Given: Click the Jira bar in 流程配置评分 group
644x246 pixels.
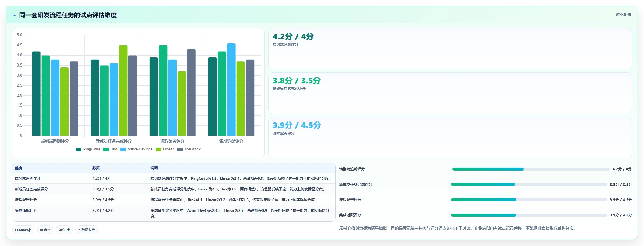Looking at the screenshot, I should (163, 90).
